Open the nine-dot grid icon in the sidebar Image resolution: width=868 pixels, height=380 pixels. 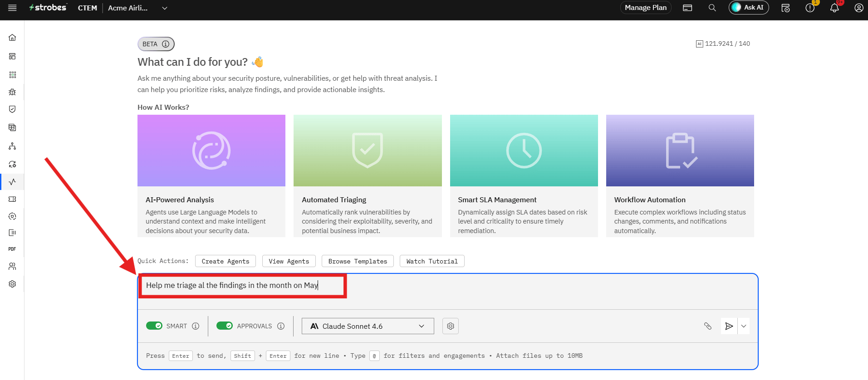pos(12,74)
